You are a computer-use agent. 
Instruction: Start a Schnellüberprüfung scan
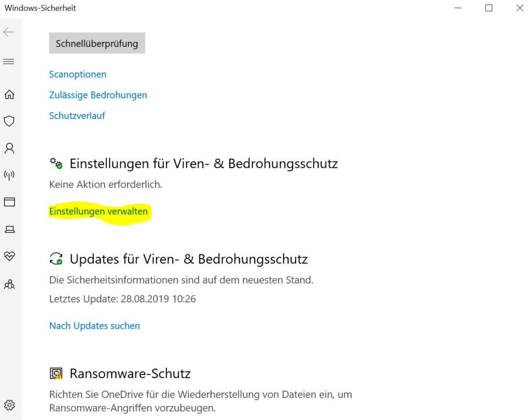click(96, 43)
